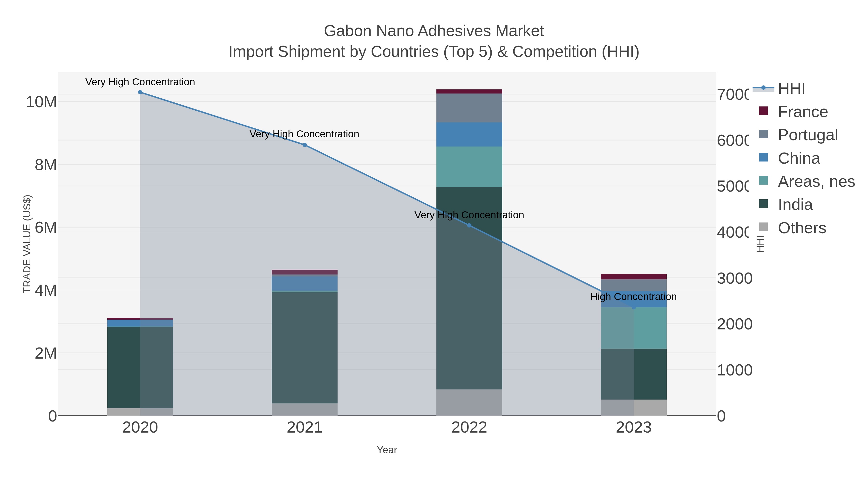Image resolution: width=868 pixels, height=488 pixels.
Task: Click the 4M y-axis tick label
Action: coord(46,291)
